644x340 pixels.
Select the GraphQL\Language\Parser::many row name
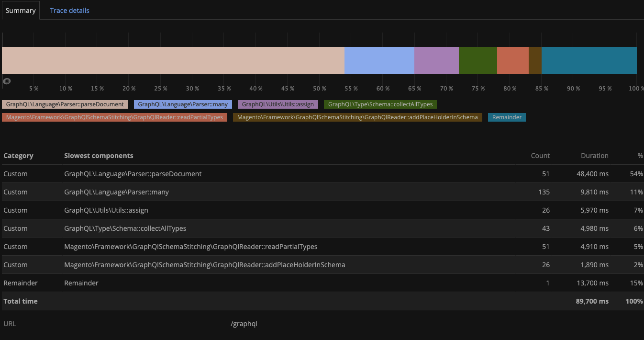117,192
